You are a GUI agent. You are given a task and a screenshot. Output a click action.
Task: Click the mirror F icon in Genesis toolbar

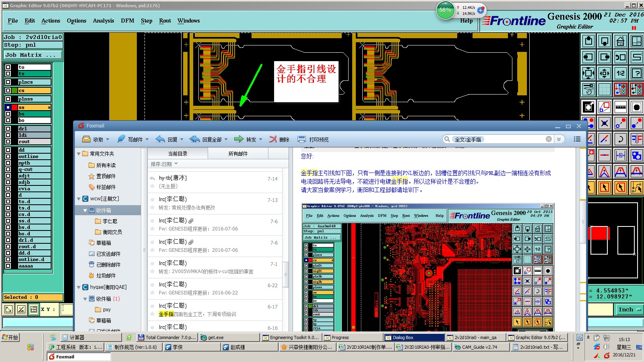coord(636,140)
